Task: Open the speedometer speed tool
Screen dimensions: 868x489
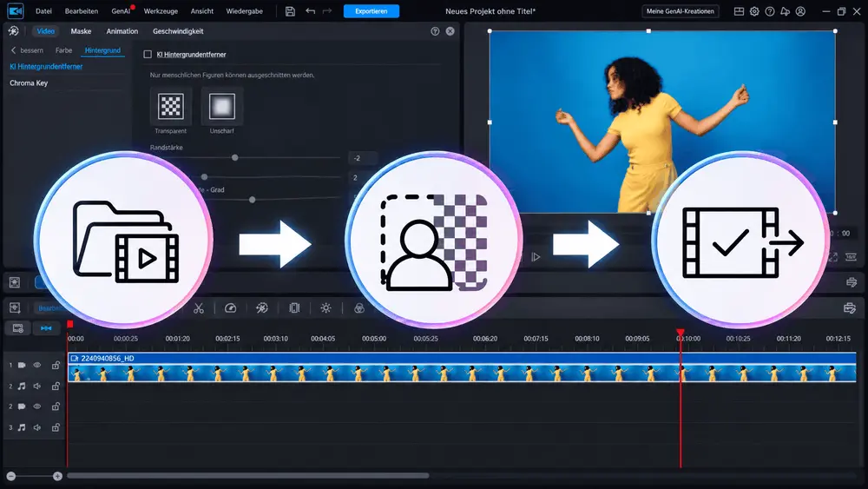Action: coord(230,308)
